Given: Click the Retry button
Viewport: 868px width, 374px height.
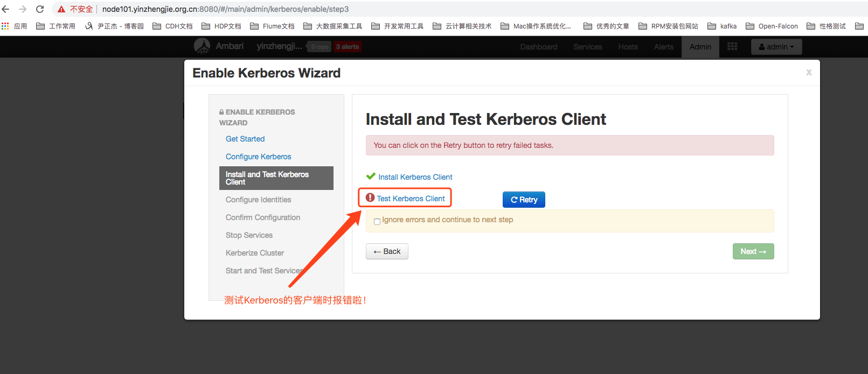Looking at the screenshot, I should point(524,200).
